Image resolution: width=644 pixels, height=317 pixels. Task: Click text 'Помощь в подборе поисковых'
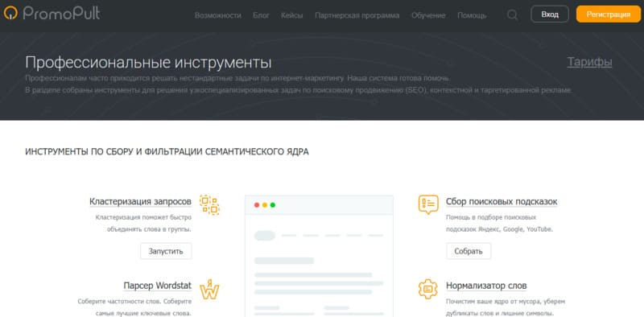coord(491,217)
